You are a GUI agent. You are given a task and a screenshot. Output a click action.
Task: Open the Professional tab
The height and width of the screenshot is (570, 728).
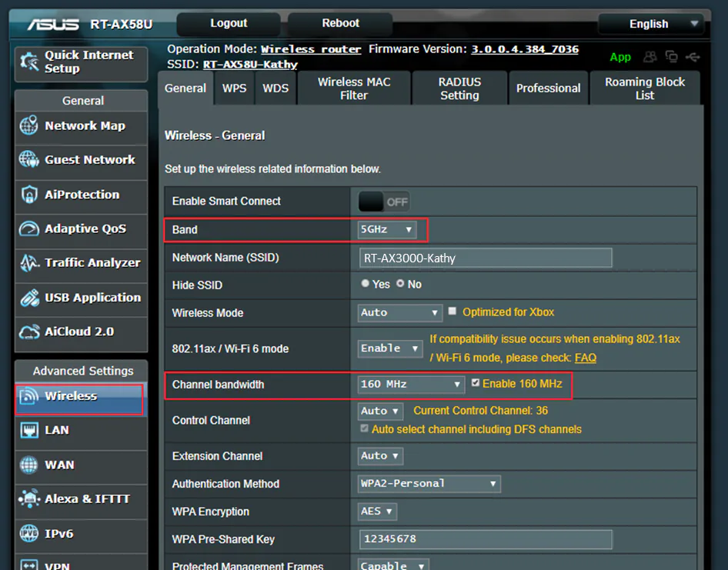[549, 88]
